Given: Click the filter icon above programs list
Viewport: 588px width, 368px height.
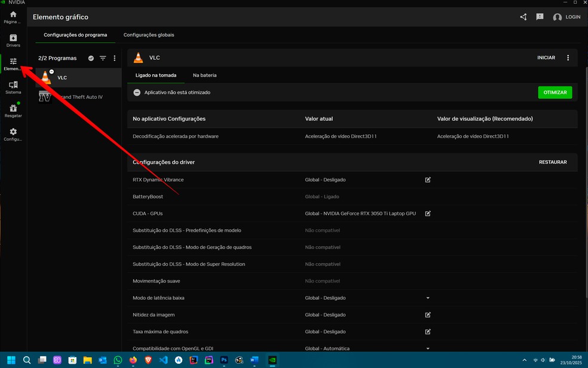Looking at the screenshot, I should [x=103, y=59].
